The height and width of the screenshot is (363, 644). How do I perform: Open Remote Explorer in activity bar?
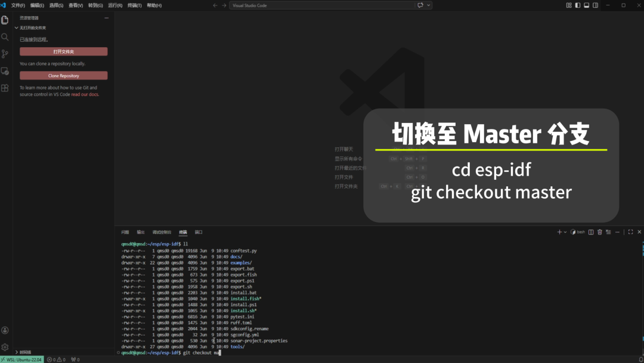(5, 71)
